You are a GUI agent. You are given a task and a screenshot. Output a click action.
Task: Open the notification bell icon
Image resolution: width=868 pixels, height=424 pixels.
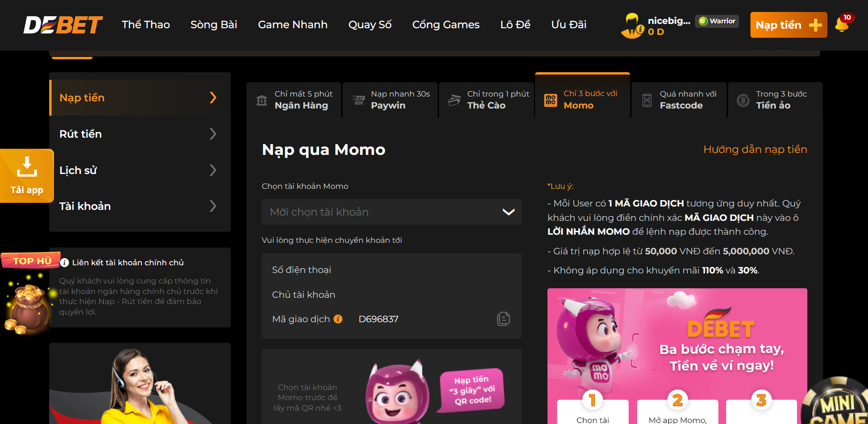tap(842, 25)
